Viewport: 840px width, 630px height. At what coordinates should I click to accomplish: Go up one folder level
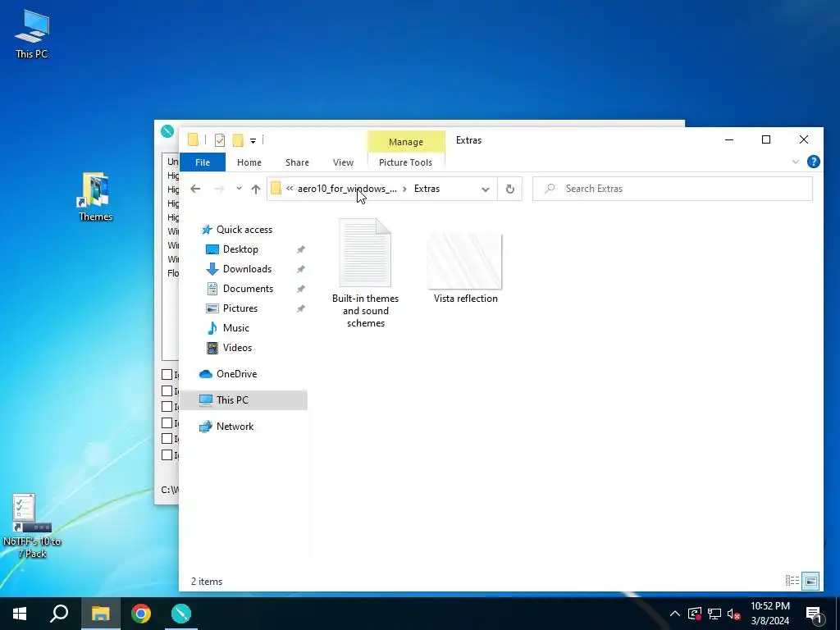click(256, 189)
